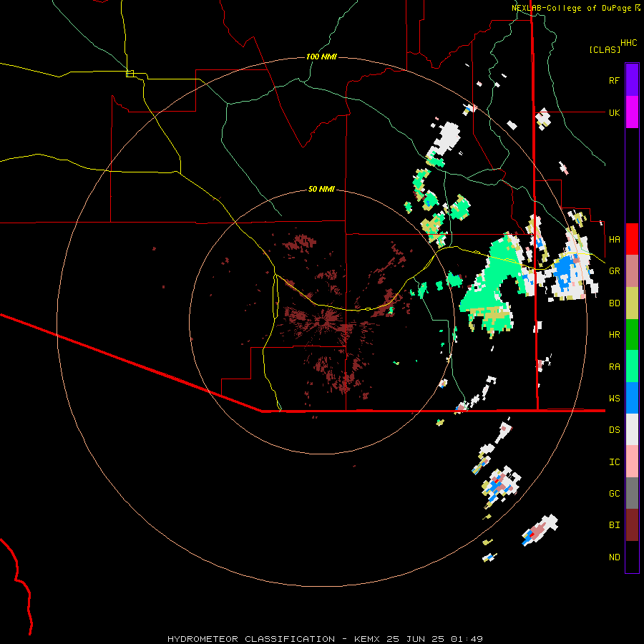Click the UK legend label
Image resolution: width=644 pixels, height=644 pixels.
click(x=614, y=112)
